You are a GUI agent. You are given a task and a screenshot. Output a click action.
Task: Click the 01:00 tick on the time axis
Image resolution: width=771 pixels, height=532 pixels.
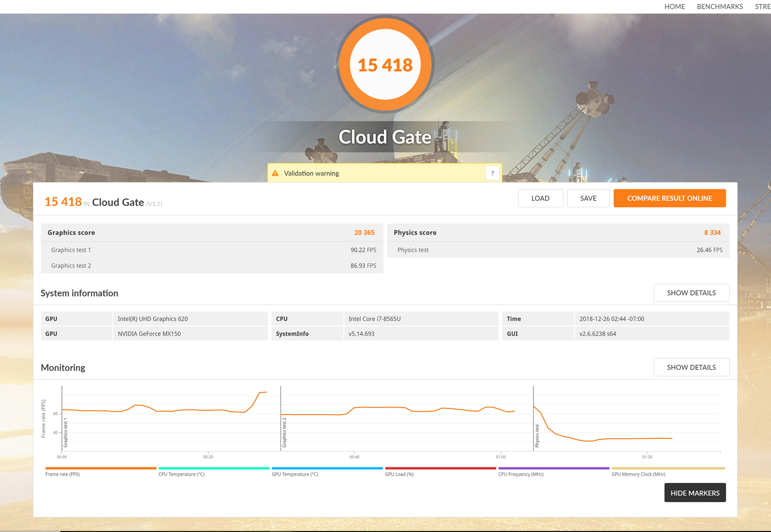pyautogui.click(x=500, y=457)
